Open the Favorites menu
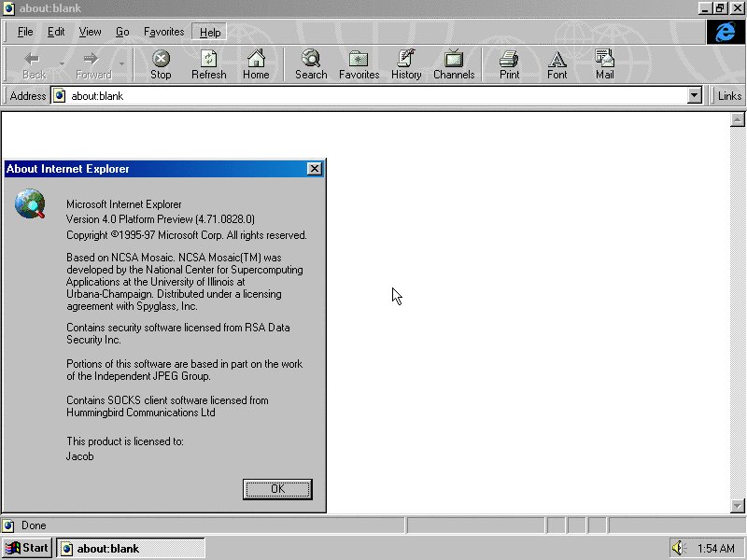Image resolution: width=747 pixels, height=560 pixels. (x=164, y=32)
